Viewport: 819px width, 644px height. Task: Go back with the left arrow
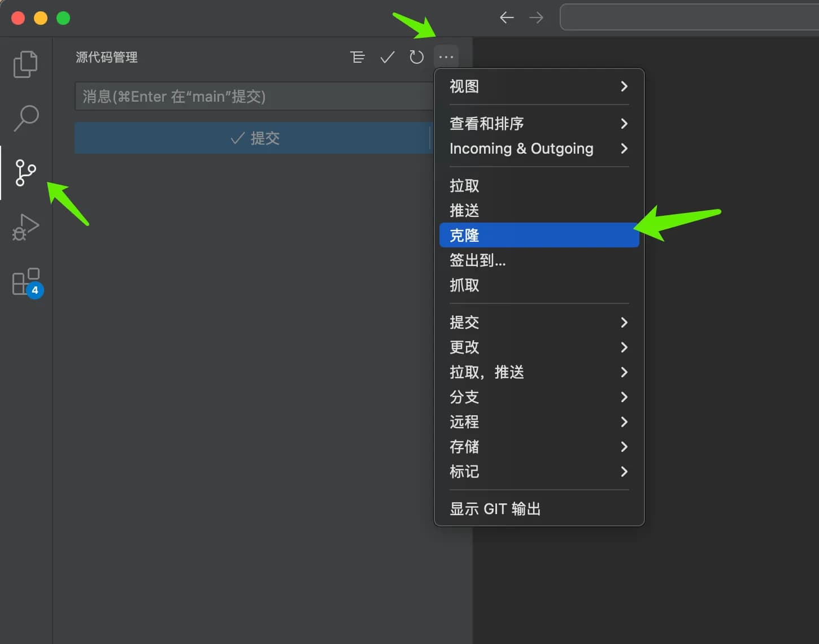507,18
